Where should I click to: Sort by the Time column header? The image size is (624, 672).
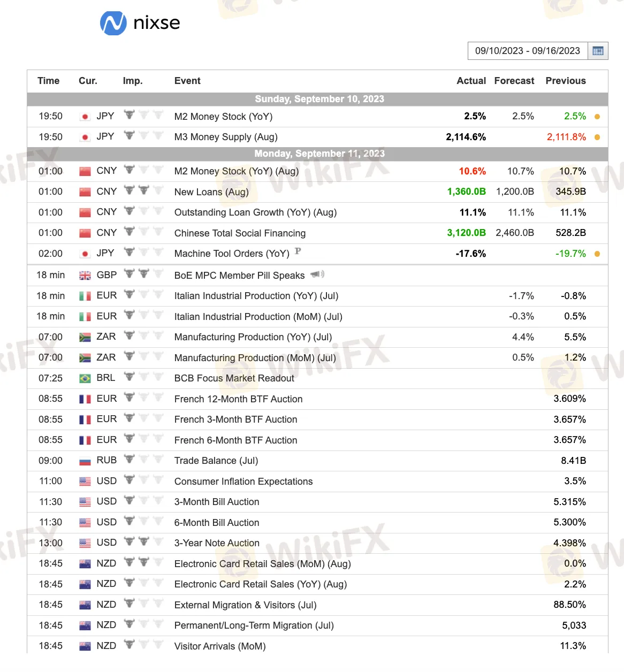48,81
